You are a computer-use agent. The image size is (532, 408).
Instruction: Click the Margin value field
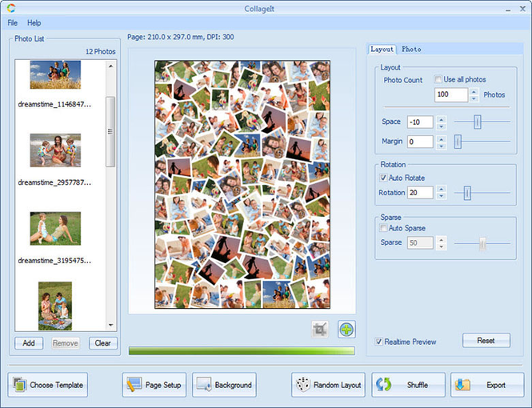point(420,142)
